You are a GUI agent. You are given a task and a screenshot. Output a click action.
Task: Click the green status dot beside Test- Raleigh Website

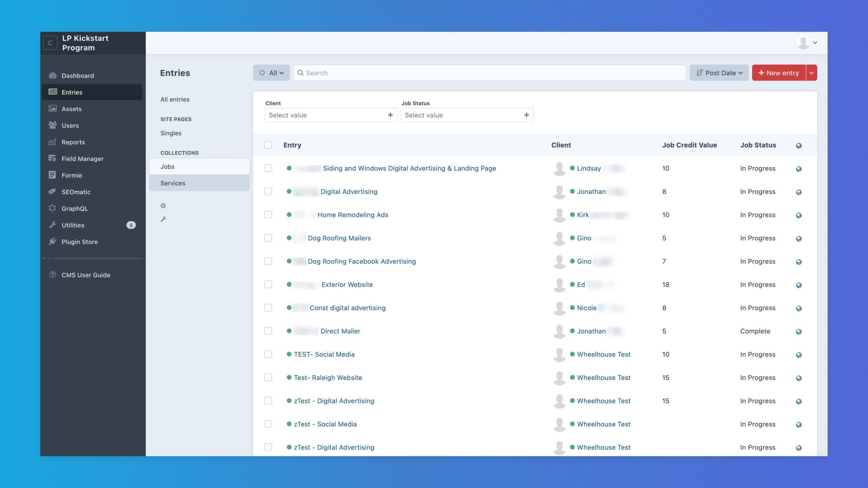pos(289,377)
